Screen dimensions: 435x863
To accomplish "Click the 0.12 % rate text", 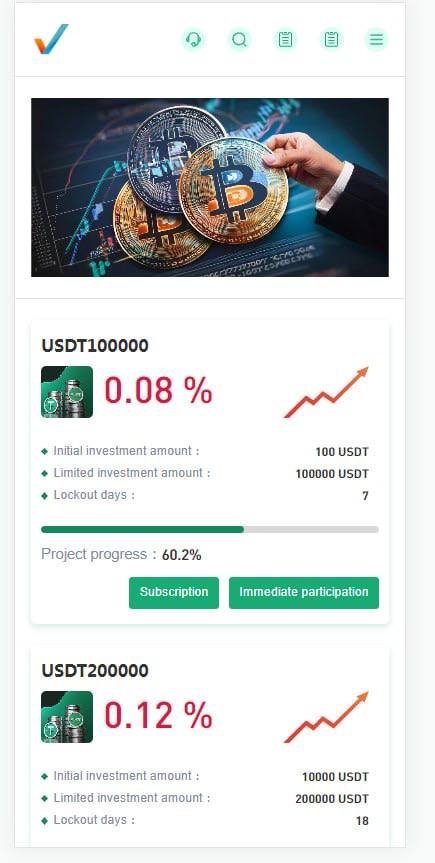I will point(159,715).
